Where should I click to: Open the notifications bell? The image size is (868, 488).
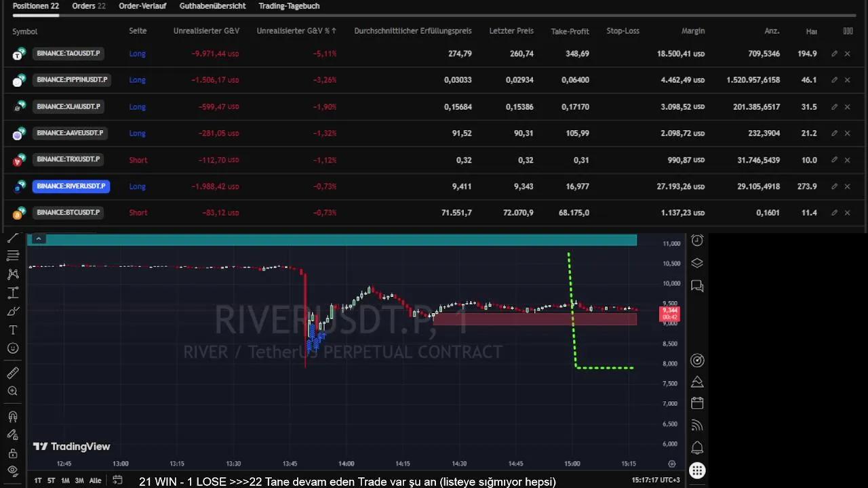[x=697, y=448]
